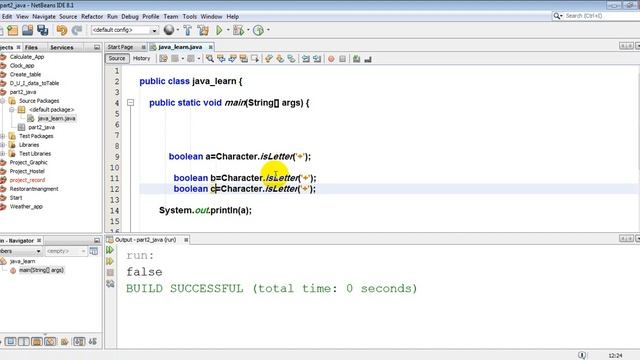Open Profile Project dropdown arrow
The height and width of the screenshot is (360, 640).
click(x=268, y=30)
